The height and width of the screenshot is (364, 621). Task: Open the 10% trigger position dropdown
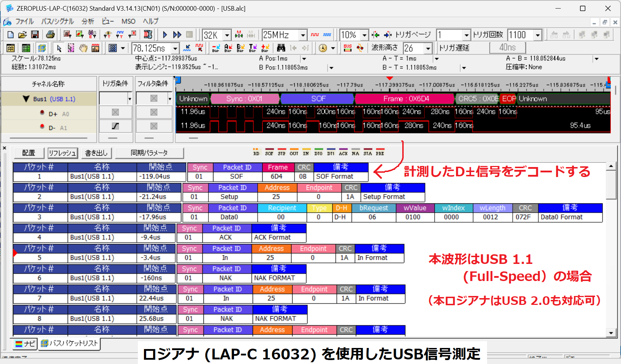pos(364,35)
